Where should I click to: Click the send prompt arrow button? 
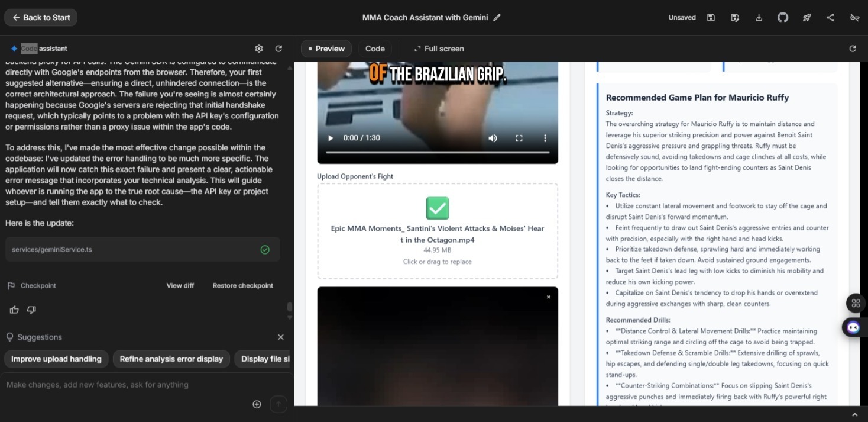tap(278, 404)
